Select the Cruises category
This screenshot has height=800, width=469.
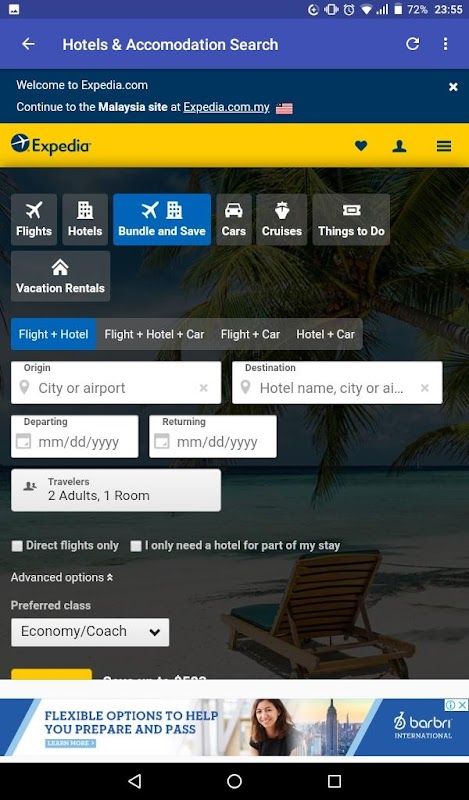pos(282,219)
